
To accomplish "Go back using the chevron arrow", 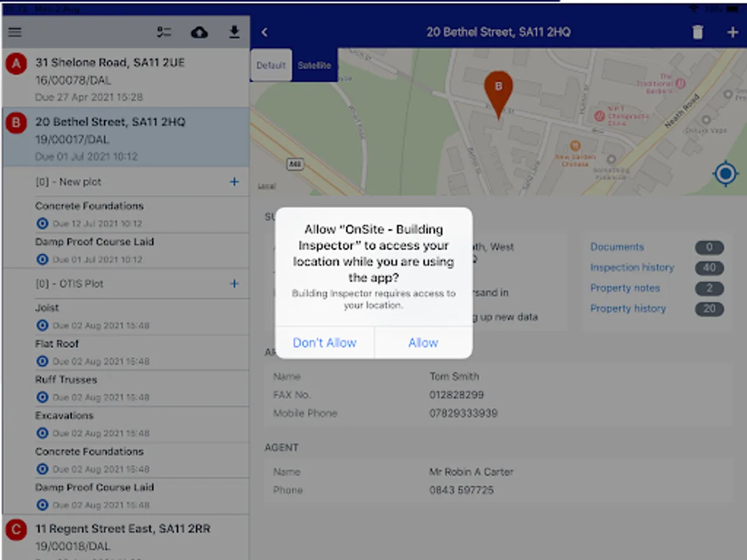I will click(x=265, y=32).
